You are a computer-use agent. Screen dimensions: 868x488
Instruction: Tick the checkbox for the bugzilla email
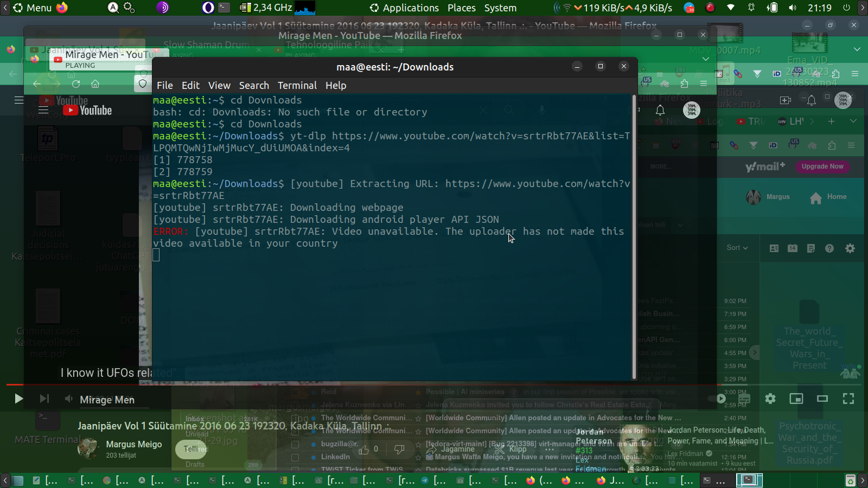click(x=295, y=444)
